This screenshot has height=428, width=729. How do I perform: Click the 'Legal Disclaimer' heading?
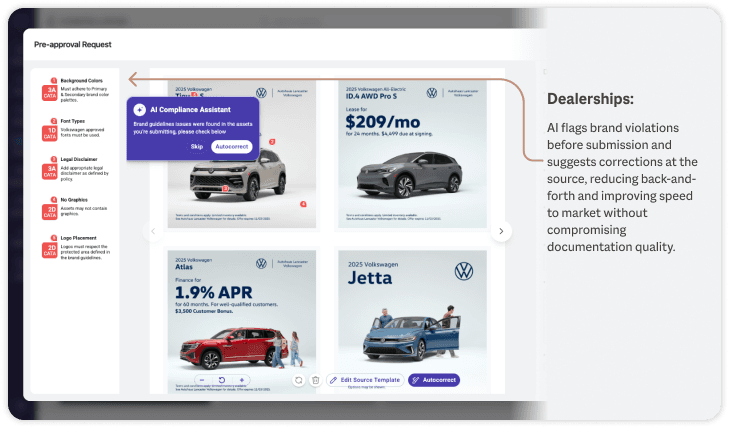[x=79, y=159]
